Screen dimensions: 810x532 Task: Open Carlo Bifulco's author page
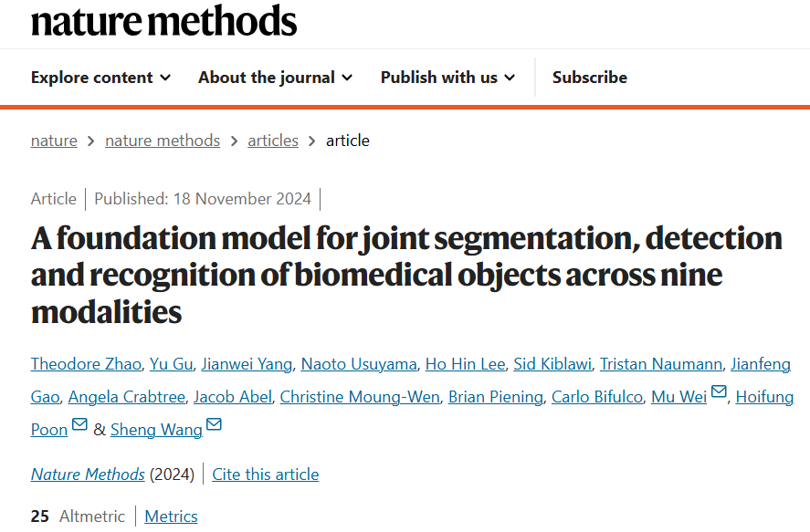tap(596, 397)
